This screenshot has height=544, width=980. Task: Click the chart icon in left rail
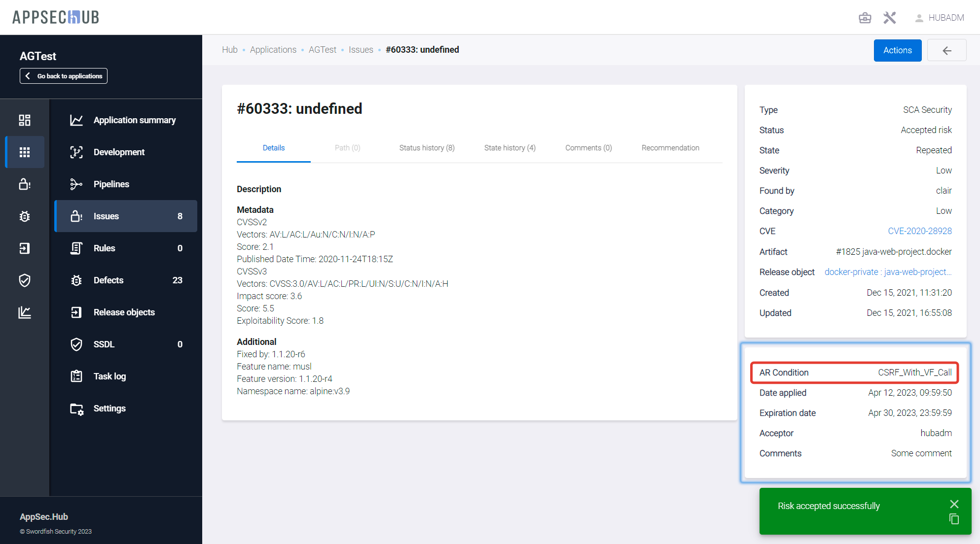pyautogui.click(x=25, y=312)
